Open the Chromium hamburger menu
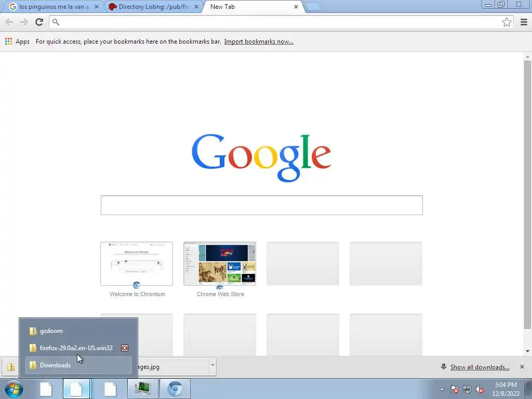Image resolution: width=532 pixels, height=399 pixels. click(x=524, y=22)
